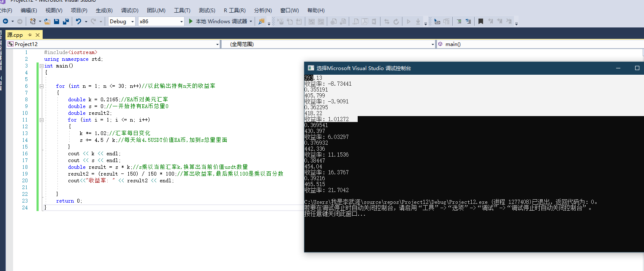Expand the debugger target dropdown arrow

tap(251, 21)
